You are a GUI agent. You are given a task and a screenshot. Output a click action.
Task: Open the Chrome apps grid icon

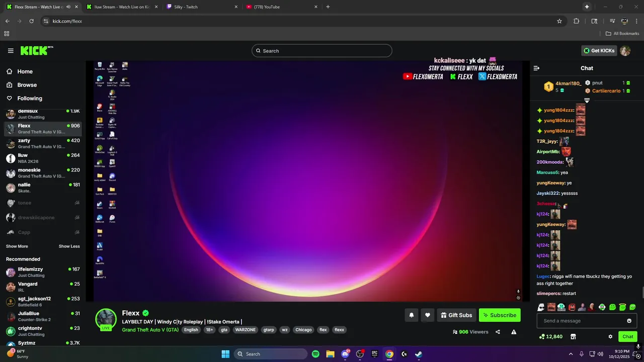(x=7, y=34)
